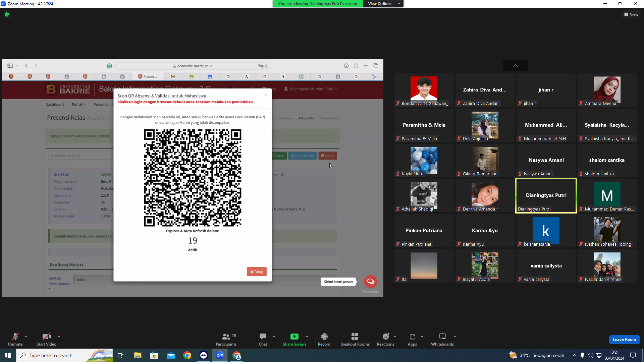Select Ammara Meena's video tile
Screen dimensions: 644x362
(607, 90)
